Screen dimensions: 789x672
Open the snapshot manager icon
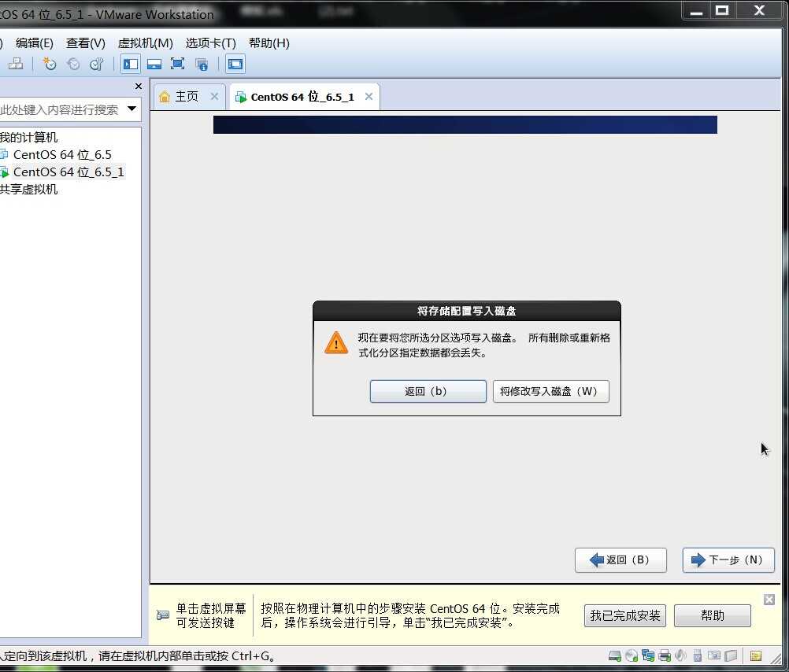pyautogui.click(x=96, y=64)
